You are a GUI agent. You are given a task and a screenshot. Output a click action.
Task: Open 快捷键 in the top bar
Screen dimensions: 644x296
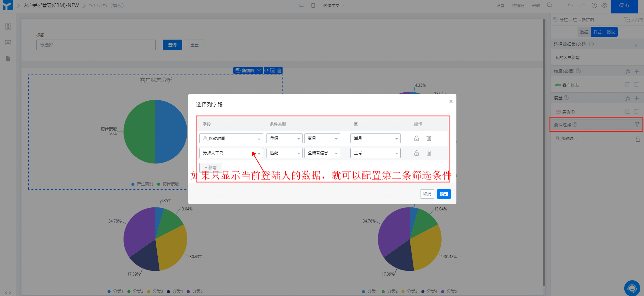click(x=518, y=6)
